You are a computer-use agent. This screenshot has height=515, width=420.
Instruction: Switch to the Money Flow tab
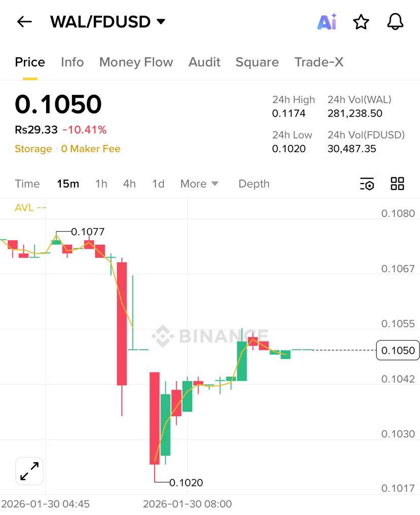coord(136,62)
